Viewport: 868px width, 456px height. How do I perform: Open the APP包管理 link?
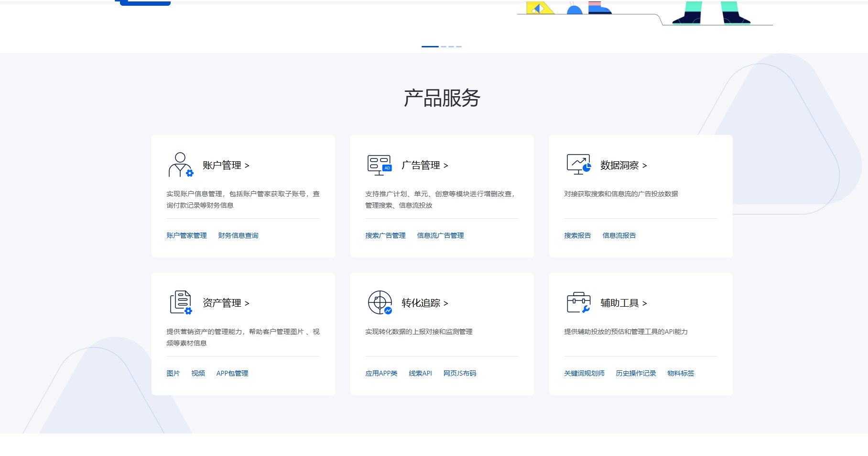[x=232, y=373]
